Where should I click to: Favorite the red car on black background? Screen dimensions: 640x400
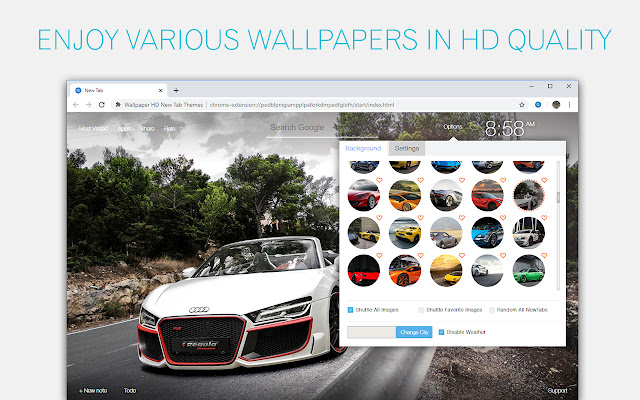click(379, 256)
